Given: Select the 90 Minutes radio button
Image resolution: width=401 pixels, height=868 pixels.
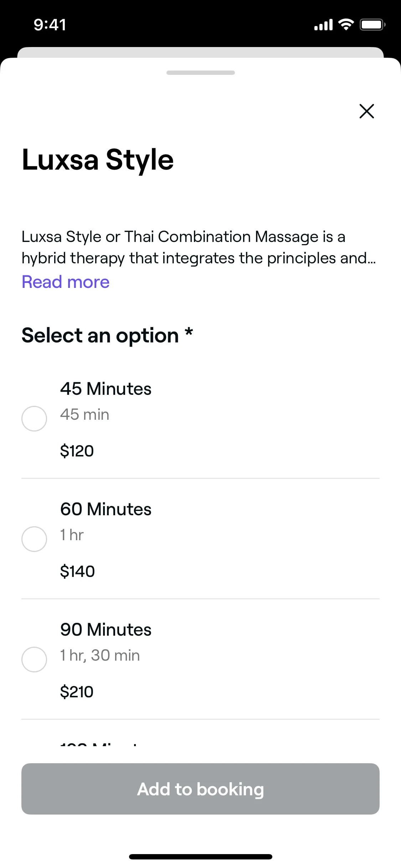Looking at the screenshot, I should 34,659.
